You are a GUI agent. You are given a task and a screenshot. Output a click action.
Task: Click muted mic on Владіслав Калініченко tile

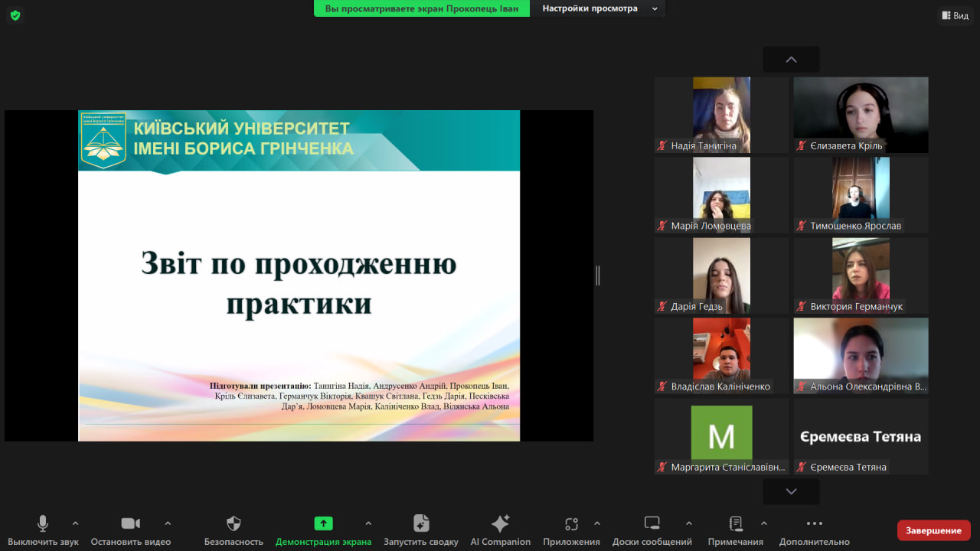coord(661,386)
